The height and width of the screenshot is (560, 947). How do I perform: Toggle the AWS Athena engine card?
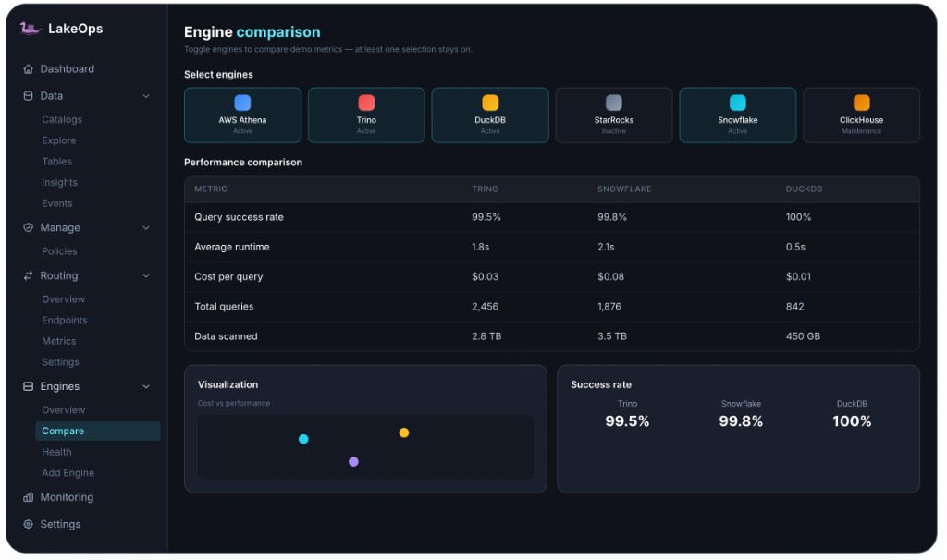click(x=243, y=116)
